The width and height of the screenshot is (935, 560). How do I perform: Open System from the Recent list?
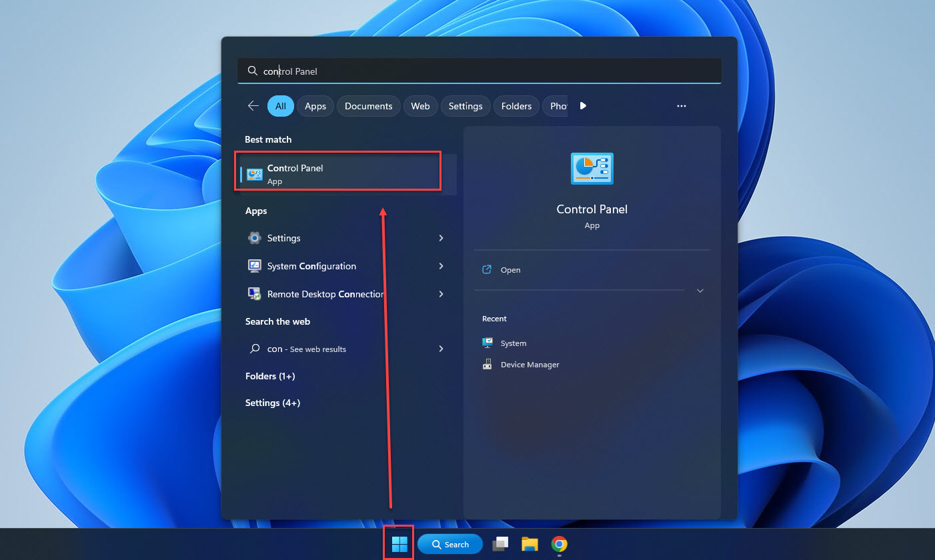click(x=514, y=343)
